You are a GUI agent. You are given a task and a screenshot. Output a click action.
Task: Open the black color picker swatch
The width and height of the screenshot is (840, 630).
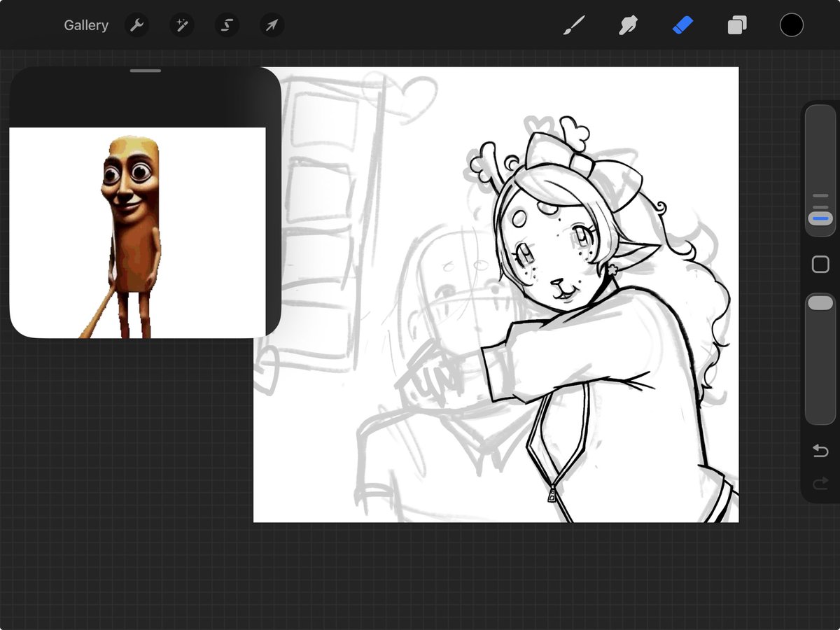(792, 25)
